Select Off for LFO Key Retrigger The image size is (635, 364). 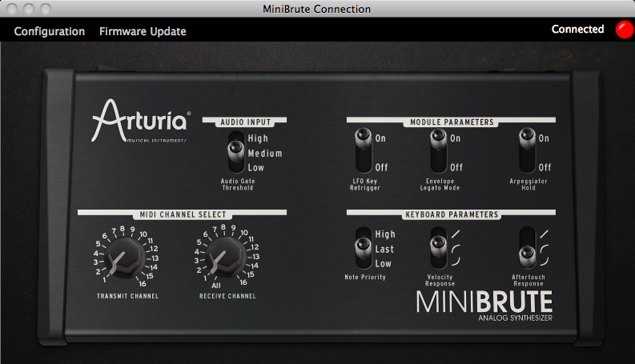pyautogui.click(x=381, y=167)
